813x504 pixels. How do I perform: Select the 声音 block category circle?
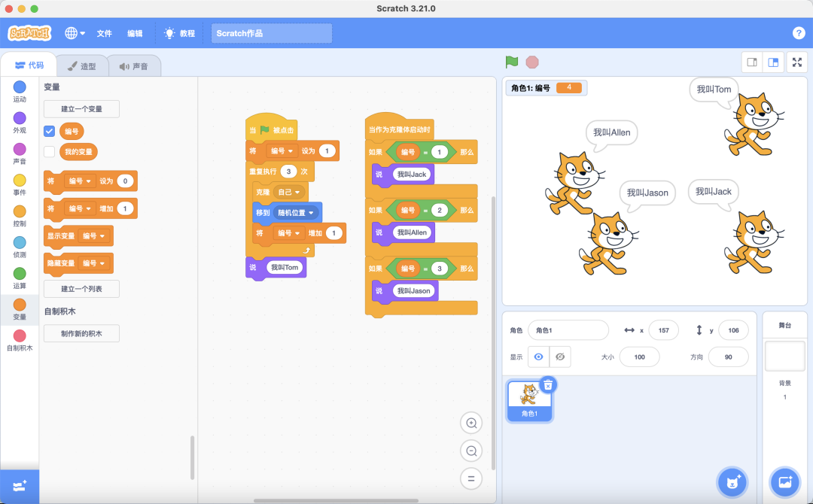[20, 149]
